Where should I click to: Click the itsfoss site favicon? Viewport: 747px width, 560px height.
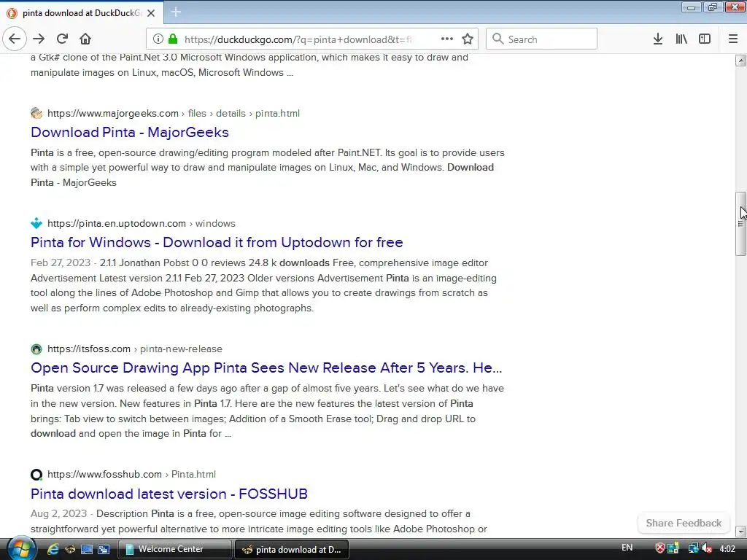click(x=36, y=349)
